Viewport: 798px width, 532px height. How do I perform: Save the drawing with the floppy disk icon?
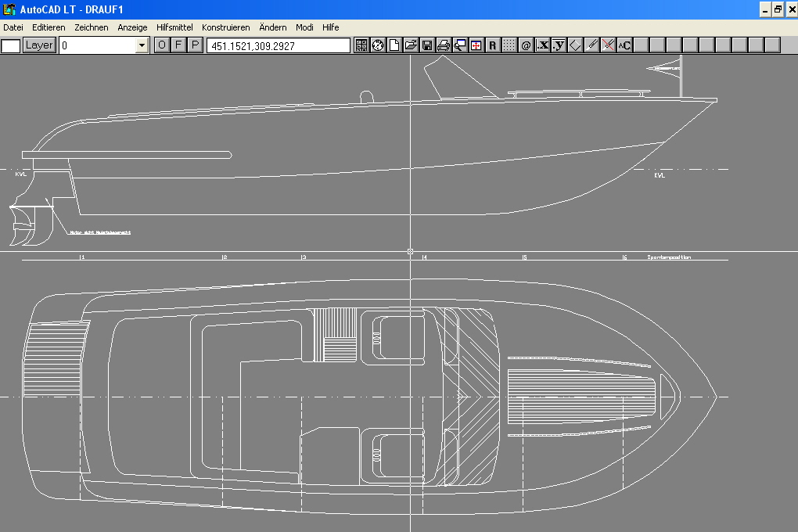click(x=427, y=45)
